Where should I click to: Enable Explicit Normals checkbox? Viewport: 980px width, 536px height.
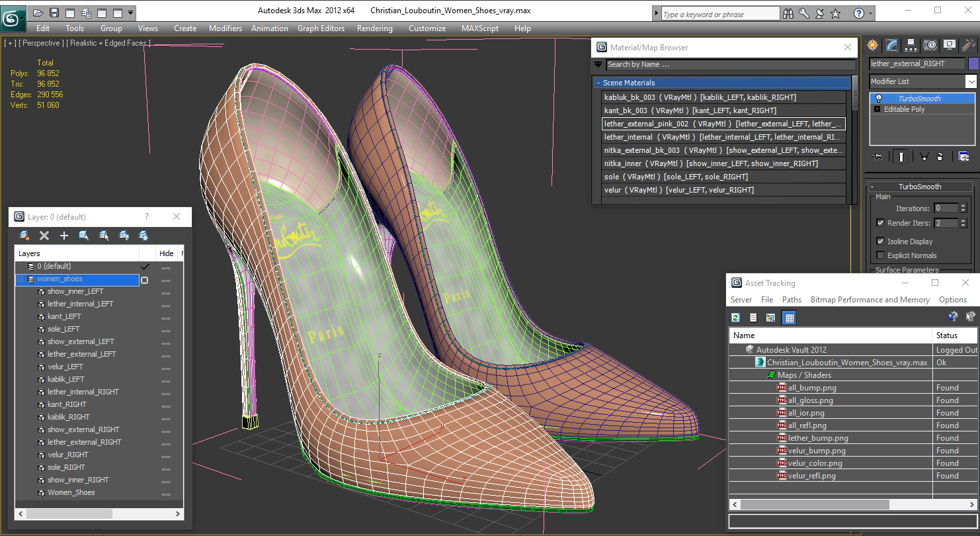coord(880,255)
